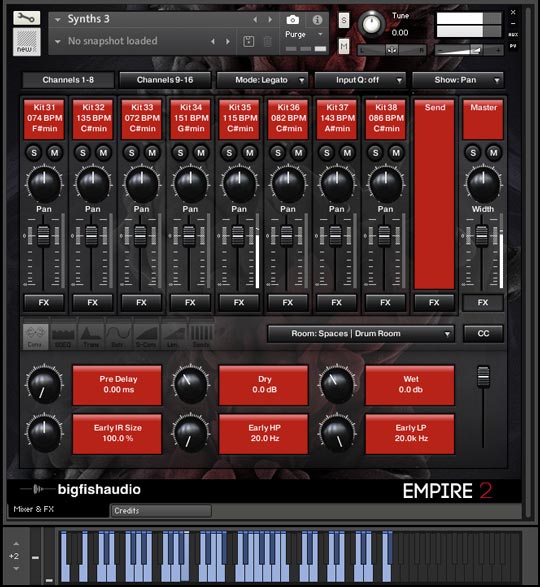540x587 pixels.
Task: Click the new instrument thumbnail icon
Action: pyautogui.click(x=27, y=42)
